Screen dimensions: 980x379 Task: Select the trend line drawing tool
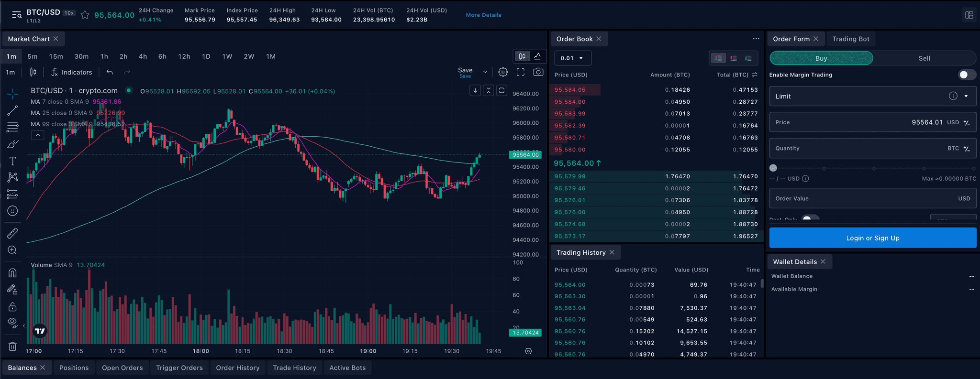[x=12, y=110]
